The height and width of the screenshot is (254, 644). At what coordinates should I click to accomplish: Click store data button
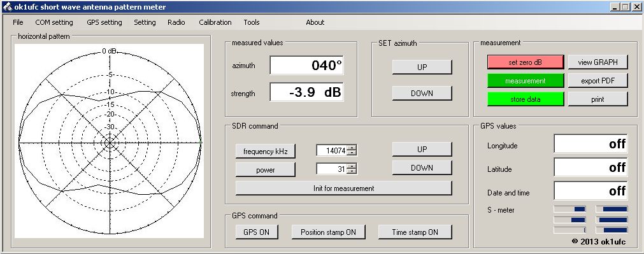tap(526, 99)
